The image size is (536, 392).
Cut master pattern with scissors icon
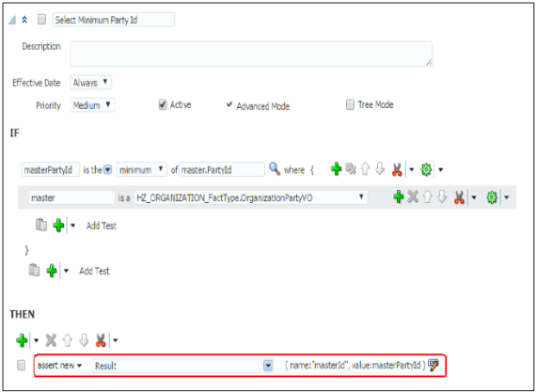(459, 197)
